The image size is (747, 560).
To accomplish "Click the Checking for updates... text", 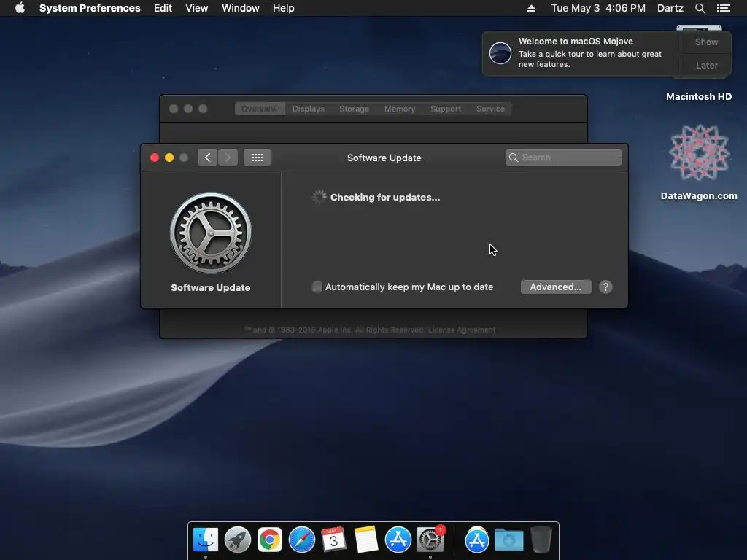I will tap(385, 197).
